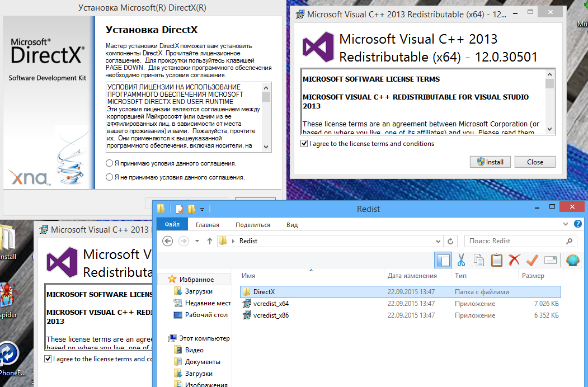The width and height of the screenshot is (588, 387).
Task: Click the Rename icon in Redist toolbar
Action: click(x=550, y=260)
